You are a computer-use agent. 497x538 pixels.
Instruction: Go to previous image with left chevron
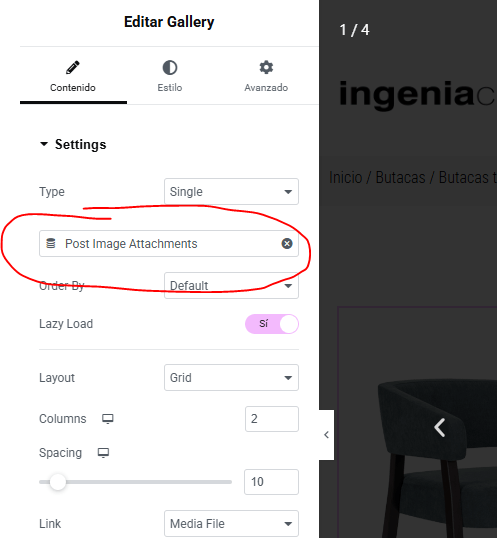[x=439, y=428]
